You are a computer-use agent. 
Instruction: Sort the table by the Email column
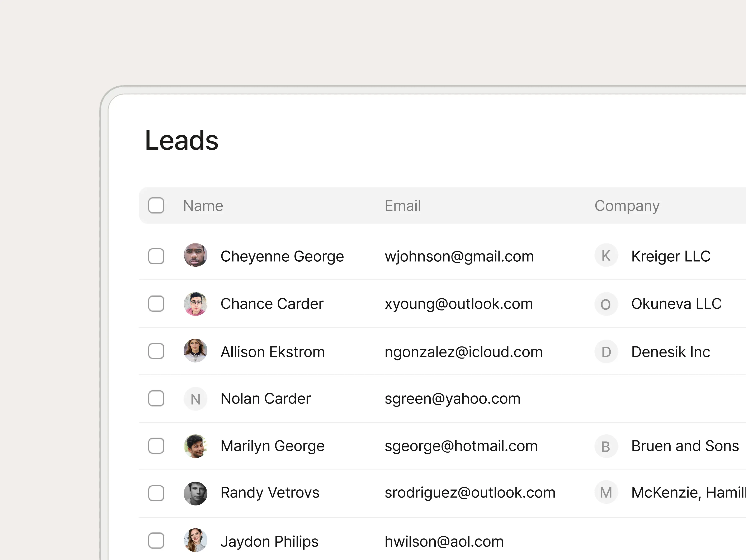(x=403, y=205)
